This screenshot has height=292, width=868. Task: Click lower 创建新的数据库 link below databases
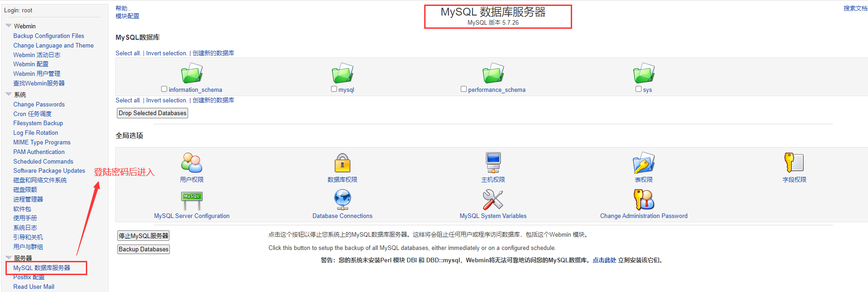point(213,100)
